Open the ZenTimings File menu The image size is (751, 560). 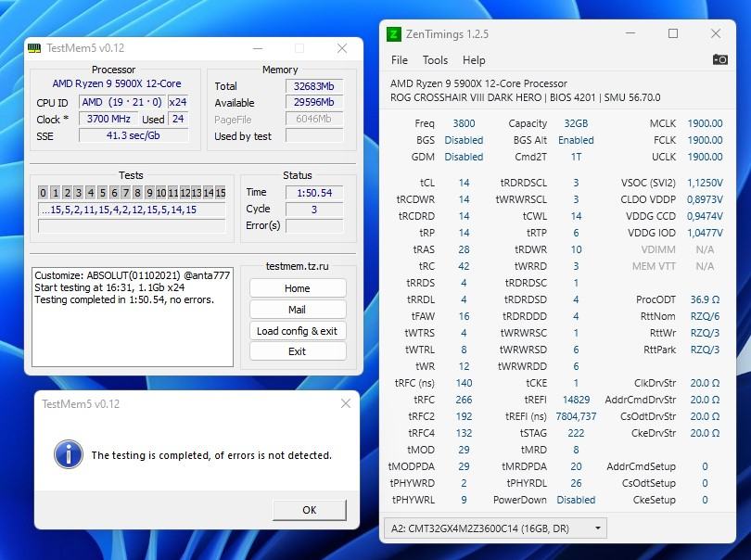pyautogui.click(x=400, y=60)
